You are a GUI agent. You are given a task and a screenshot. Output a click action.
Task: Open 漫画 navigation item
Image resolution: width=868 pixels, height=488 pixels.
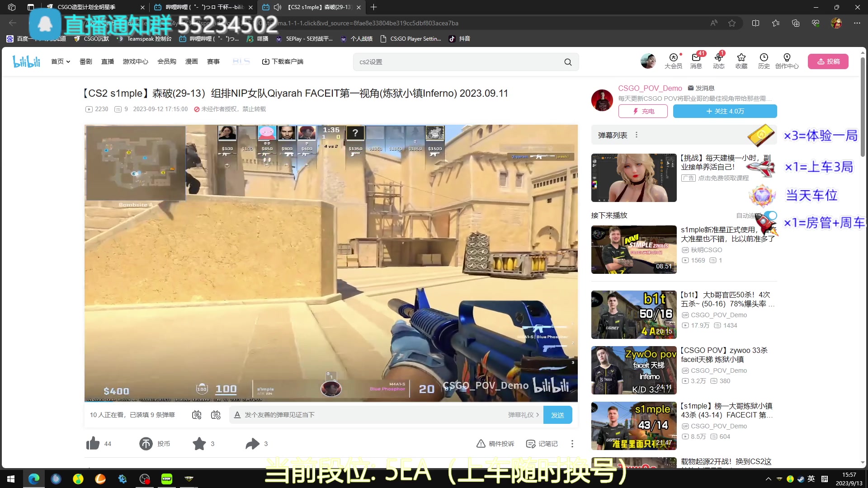[192, 61]
